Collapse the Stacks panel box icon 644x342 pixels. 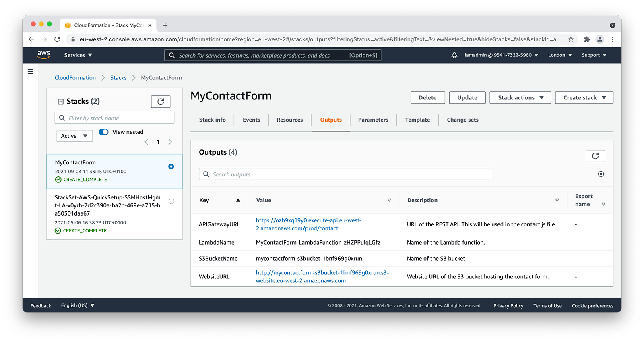61,102
